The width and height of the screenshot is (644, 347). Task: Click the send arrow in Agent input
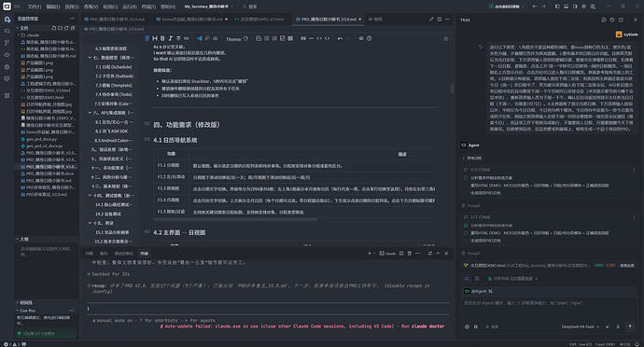tap(630, 326)
